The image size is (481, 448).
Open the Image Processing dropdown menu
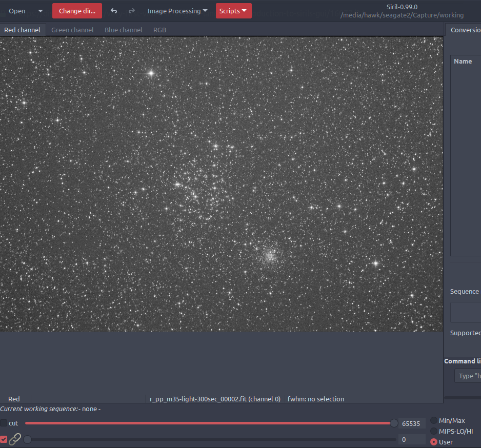point(177,11)
